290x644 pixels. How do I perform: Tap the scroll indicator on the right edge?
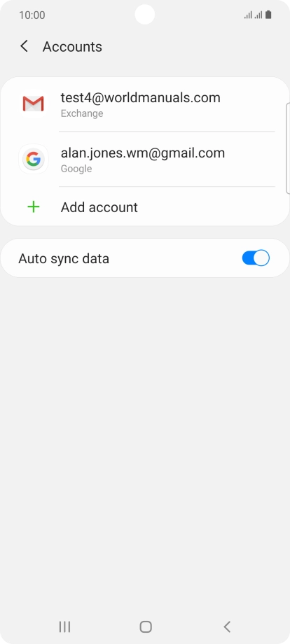[x=287, y=148]
